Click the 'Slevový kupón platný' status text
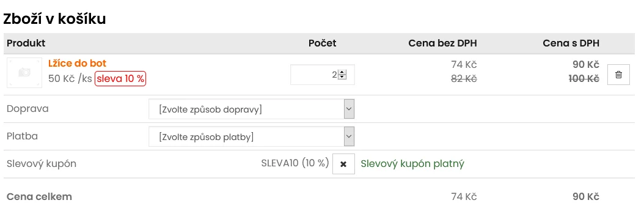This screenshot has height=222, width=644. 412,164
